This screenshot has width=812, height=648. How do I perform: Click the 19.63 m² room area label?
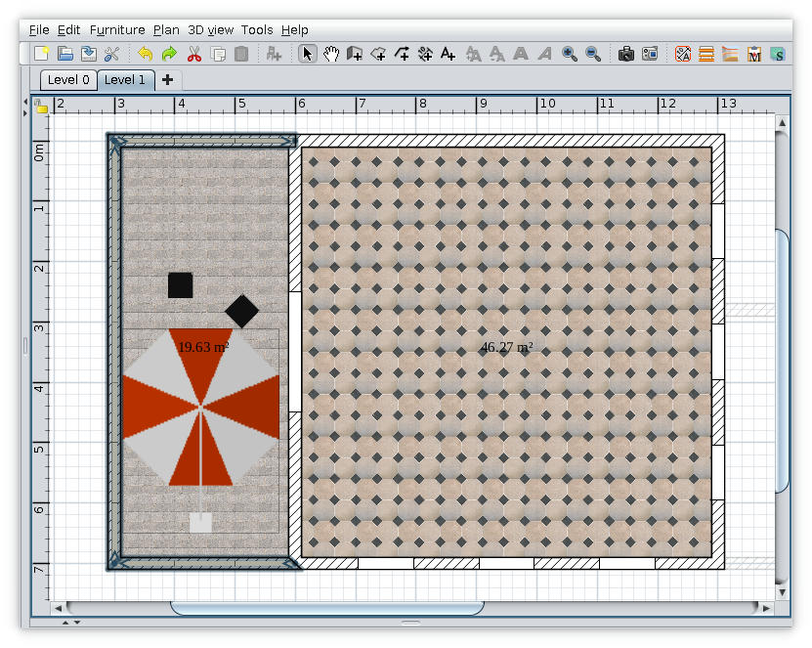[x=203, y=347]
